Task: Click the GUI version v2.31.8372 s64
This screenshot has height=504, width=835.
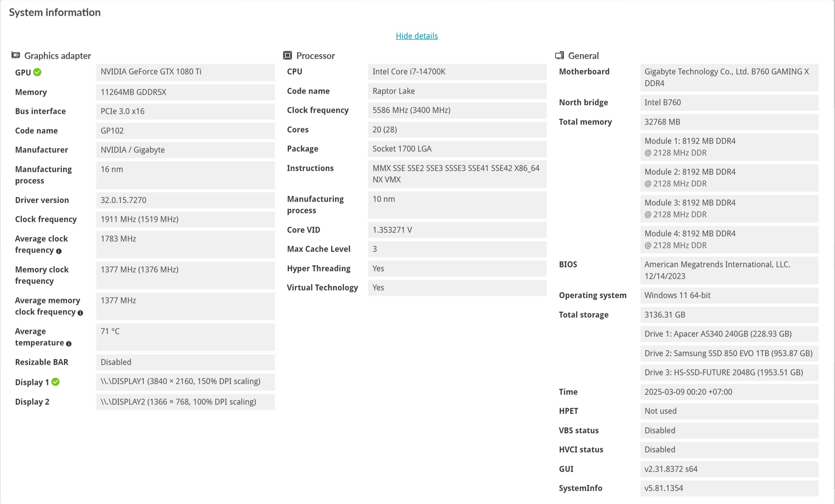Action: click(729, 469)
